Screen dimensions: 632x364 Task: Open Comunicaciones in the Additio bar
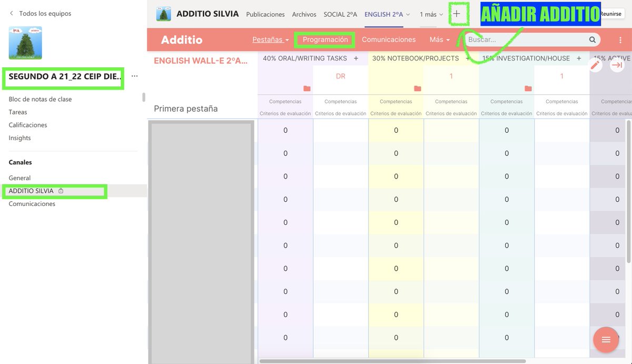pos(389,40)
